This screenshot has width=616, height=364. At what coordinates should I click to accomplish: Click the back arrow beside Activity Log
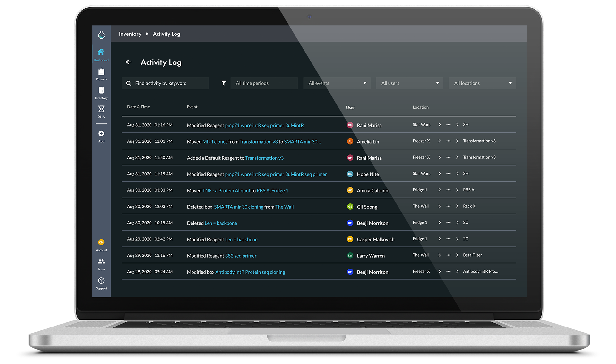coord(128,62)
